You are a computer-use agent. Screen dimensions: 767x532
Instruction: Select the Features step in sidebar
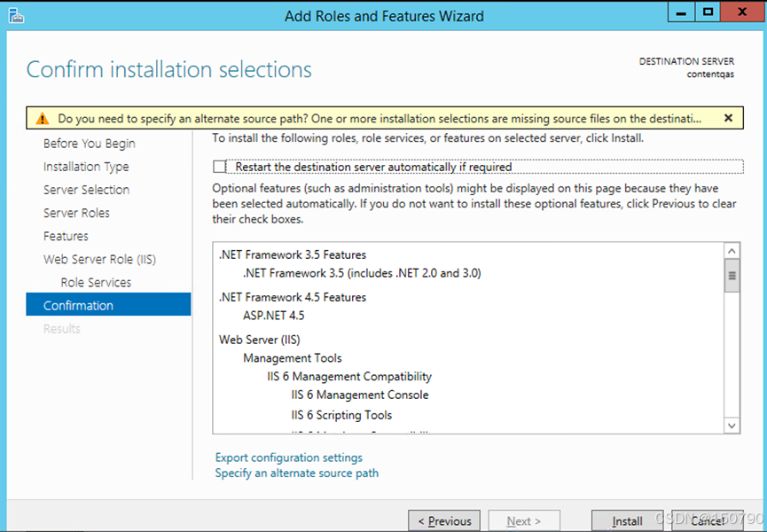coord(66,236)
